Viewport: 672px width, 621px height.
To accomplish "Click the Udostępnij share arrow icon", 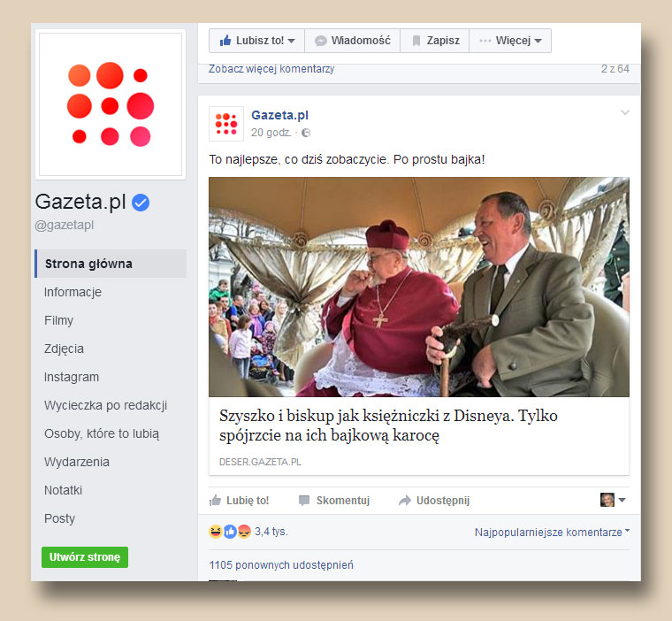I will click(x=405, y=501).
